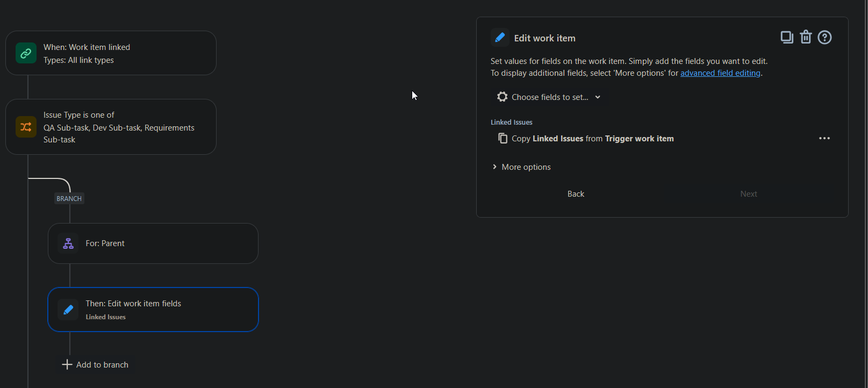This screenshot has height=388, width=868.
Task: Click the copy icon next to Copy Linked Issues
Action: pyautogui.click(x=503, y=138)
